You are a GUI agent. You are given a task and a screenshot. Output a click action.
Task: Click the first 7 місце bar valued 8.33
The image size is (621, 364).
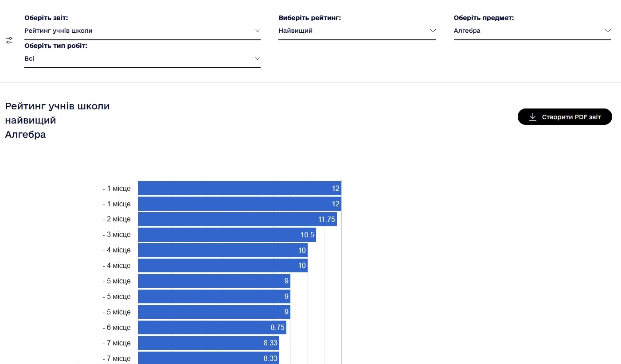tap(208, 343)
